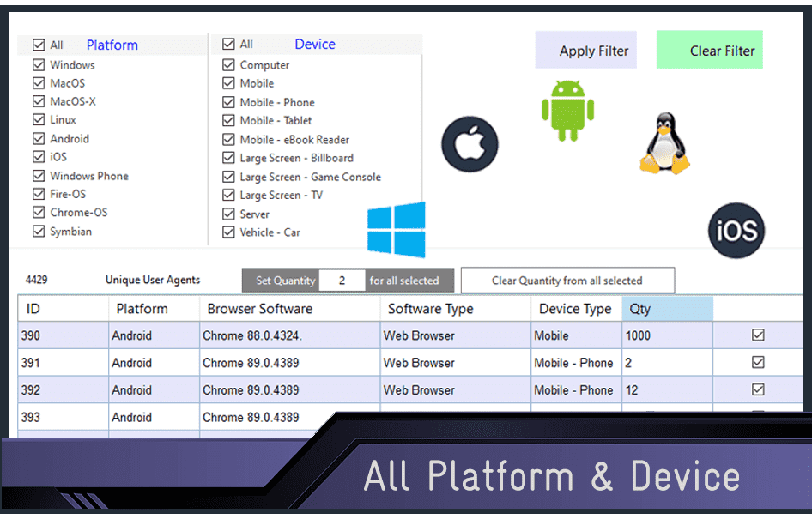Click Clear Quantity from all selected
The image size is (812, 519).
tap(567, 281)
